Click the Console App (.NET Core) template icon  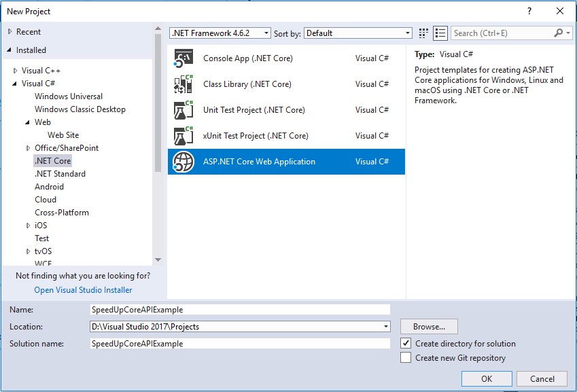click(x=183, y=58)
